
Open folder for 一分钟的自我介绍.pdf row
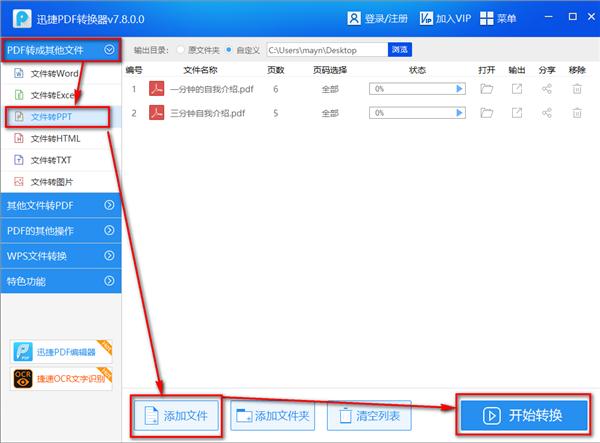coord(486,89)
